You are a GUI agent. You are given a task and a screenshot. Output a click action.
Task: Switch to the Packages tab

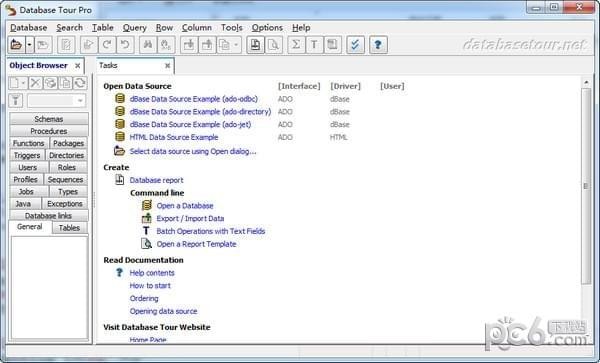coord(68,143)
